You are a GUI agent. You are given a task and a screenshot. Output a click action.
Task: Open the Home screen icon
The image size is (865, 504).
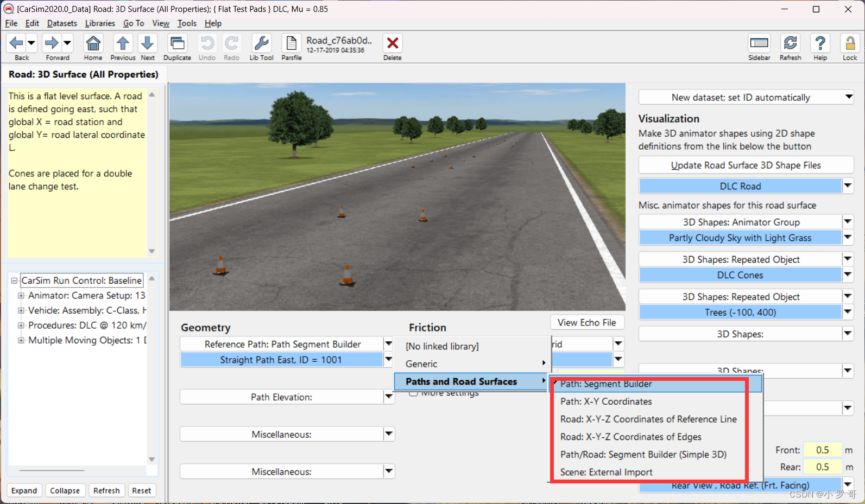[93, 43]
